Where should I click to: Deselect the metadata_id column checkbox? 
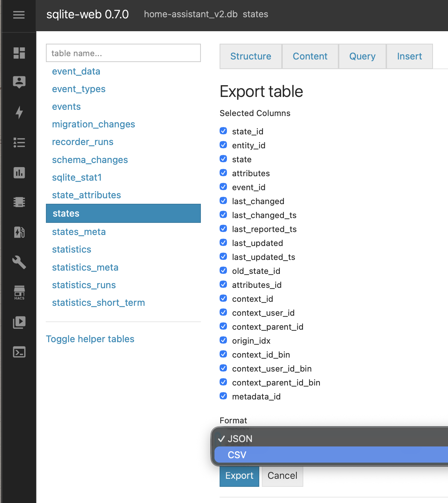(x=223, y=396)
